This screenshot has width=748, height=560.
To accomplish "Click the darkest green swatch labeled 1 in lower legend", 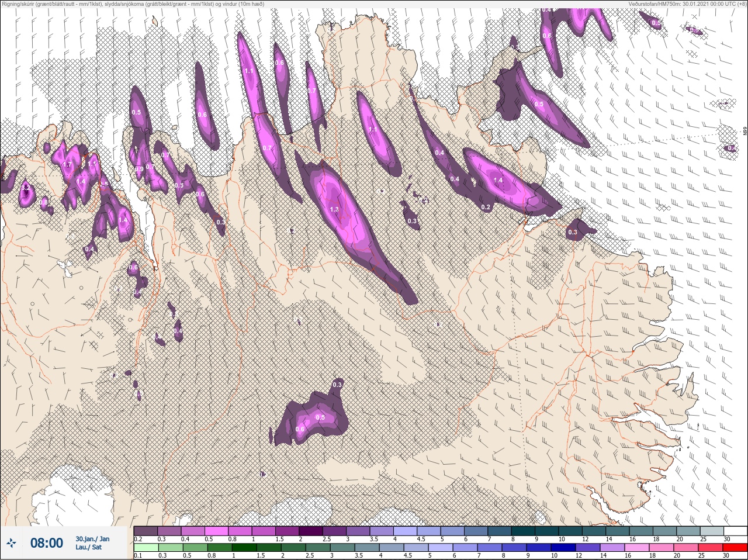I will [x=244, y=548].
